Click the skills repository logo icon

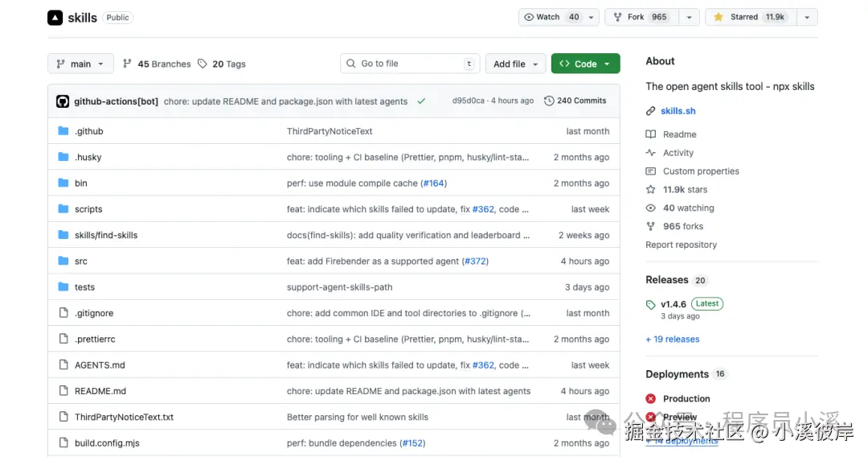55,18
